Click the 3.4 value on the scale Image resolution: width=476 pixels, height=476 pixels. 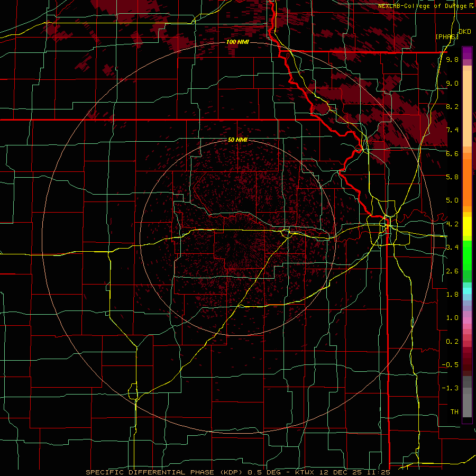coord(452,248)
